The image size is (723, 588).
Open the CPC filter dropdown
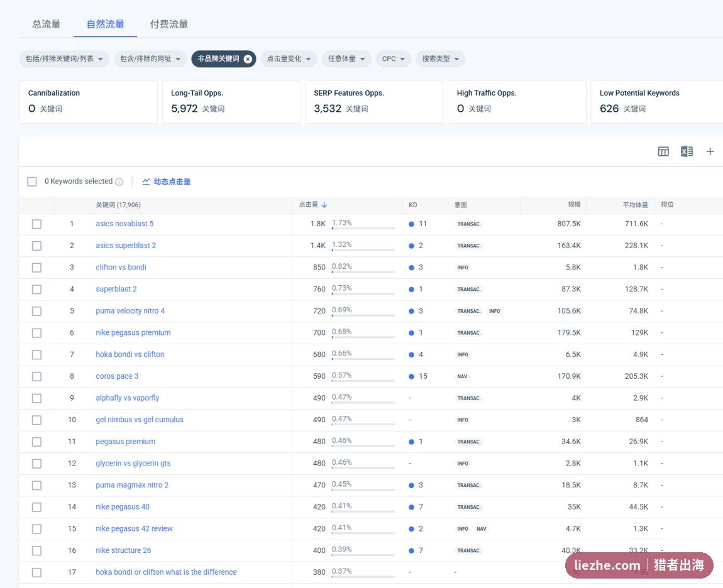(x=394, y=58)
